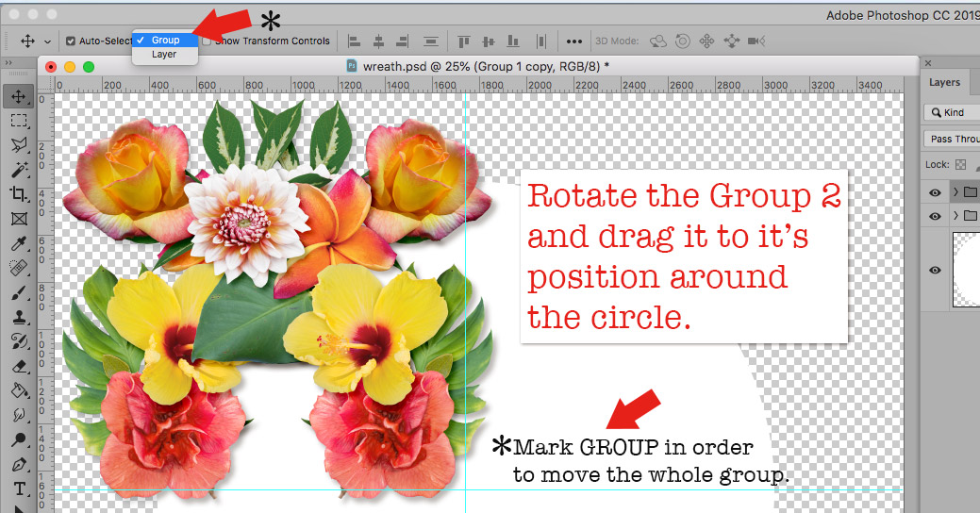Click the Move tool icon in options bar
The height and width of the screenshot is (513, 980).
27,41
